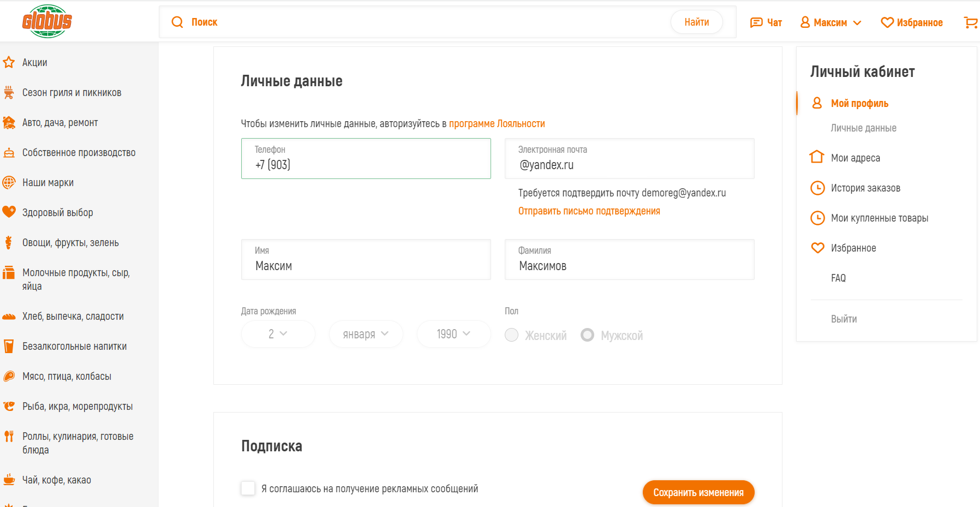Click the Чат label in the header
Viewport: 980px width, 507px height.
(x=775, y=22)
